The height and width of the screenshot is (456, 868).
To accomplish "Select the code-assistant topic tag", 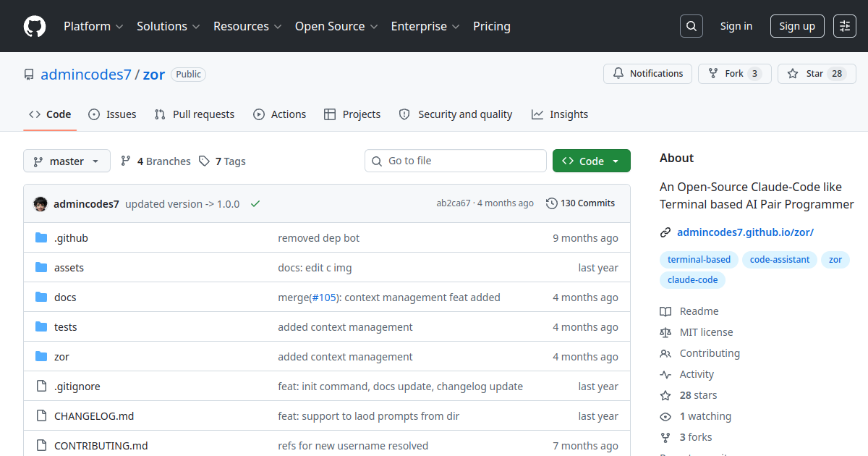I will (780, 260).
